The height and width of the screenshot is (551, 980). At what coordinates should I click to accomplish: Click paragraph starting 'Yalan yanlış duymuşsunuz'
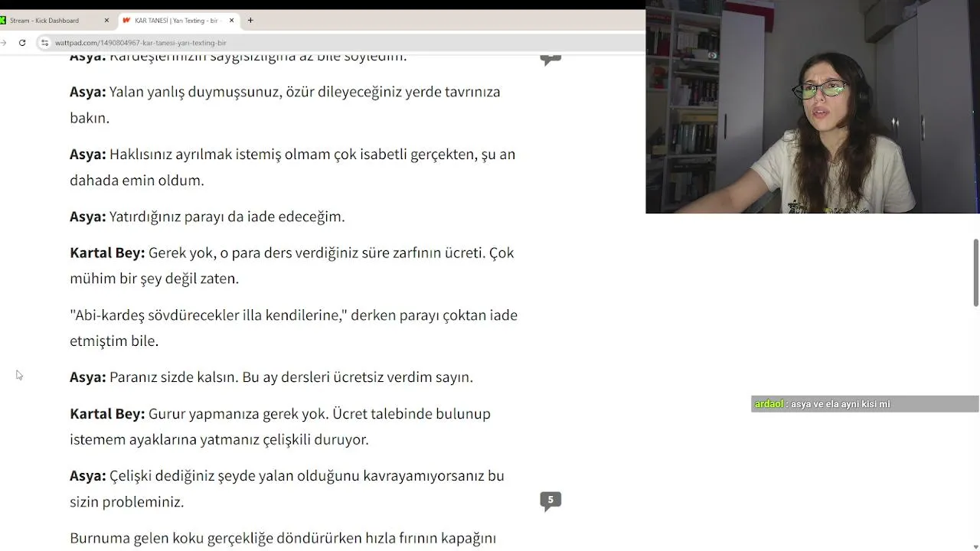(x=285, y=105)
